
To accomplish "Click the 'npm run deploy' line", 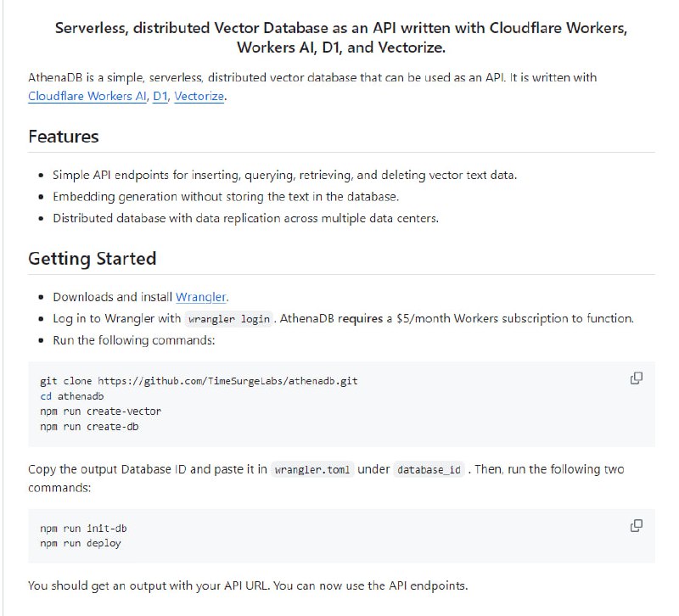I will coord(81,543).
